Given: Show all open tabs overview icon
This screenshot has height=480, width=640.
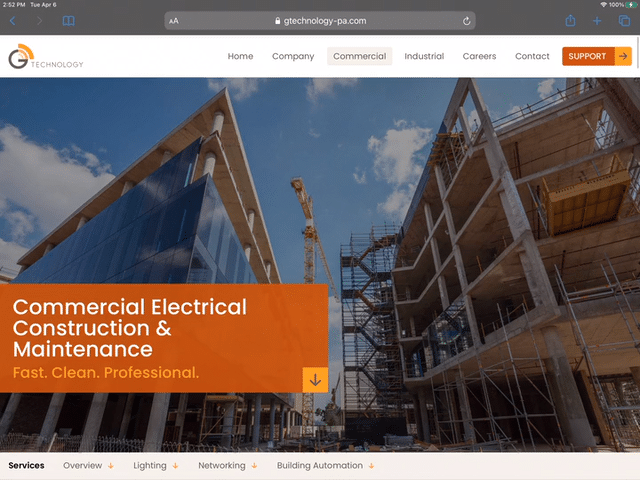Looking at the screenshot, I should pos(624,21).
